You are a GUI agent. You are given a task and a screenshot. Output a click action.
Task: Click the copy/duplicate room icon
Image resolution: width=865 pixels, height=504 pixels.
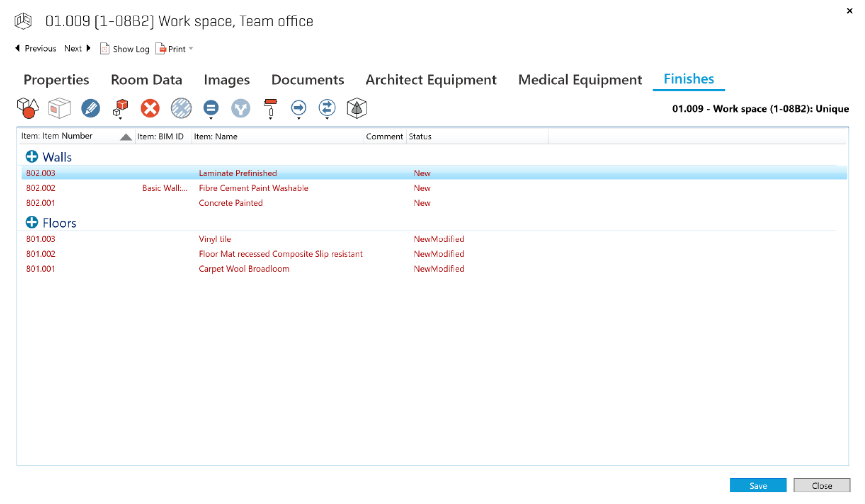pos(120,106)
